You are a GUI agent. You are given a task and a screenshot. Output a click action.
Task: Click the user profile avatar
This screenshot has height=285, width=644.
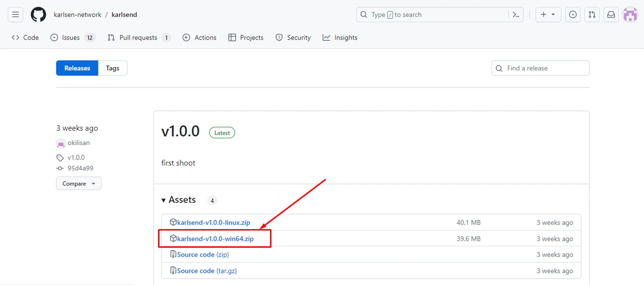coord(630,15)
